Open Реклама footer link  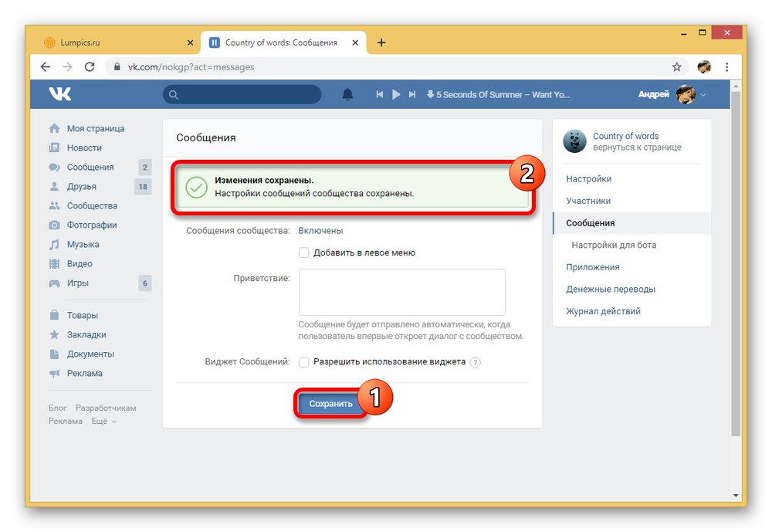65,421
